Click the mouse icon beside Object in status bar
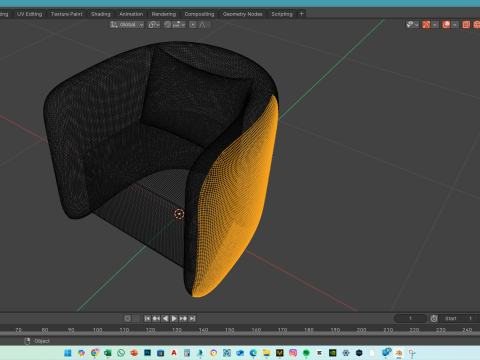 [x=27, y=341]
